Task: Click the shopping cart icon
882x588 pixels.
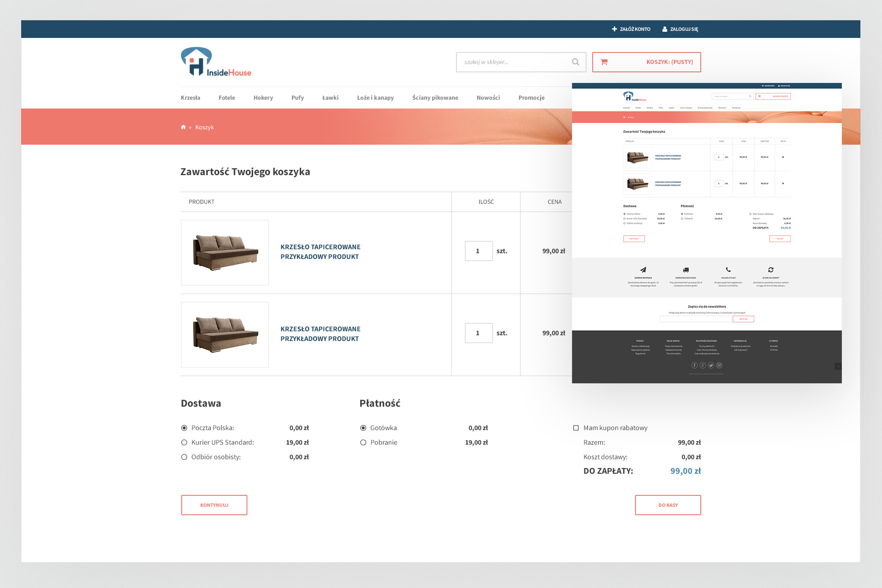Action: click(604, 62)
